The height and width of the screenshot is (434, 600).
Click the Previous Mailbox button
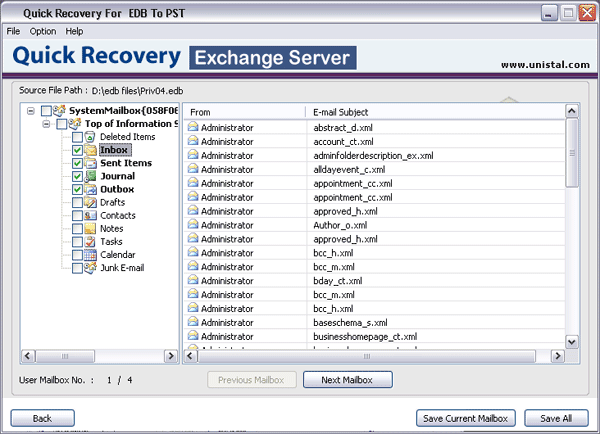[x=252, y=380]
